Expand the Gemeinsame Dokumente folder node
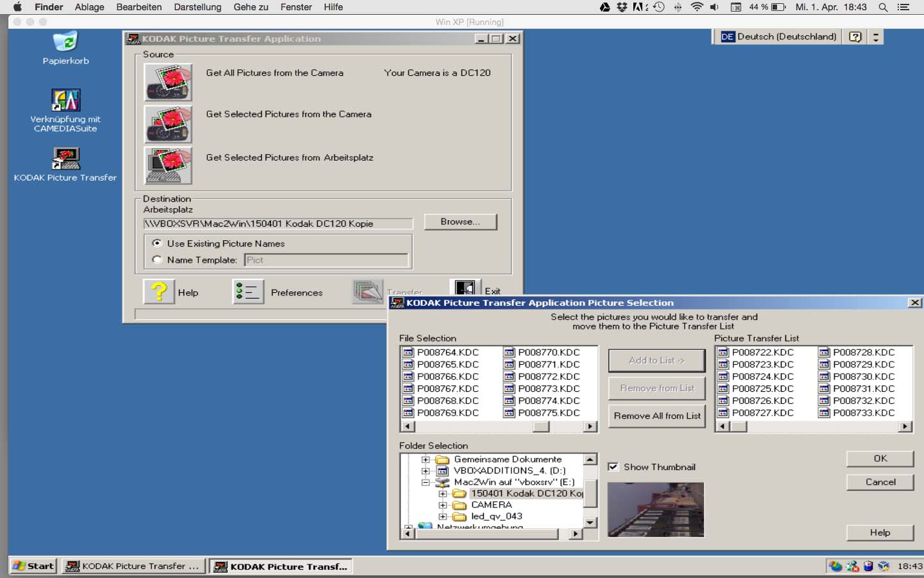This screenshot has height=578, width=924. pos(425,460)
